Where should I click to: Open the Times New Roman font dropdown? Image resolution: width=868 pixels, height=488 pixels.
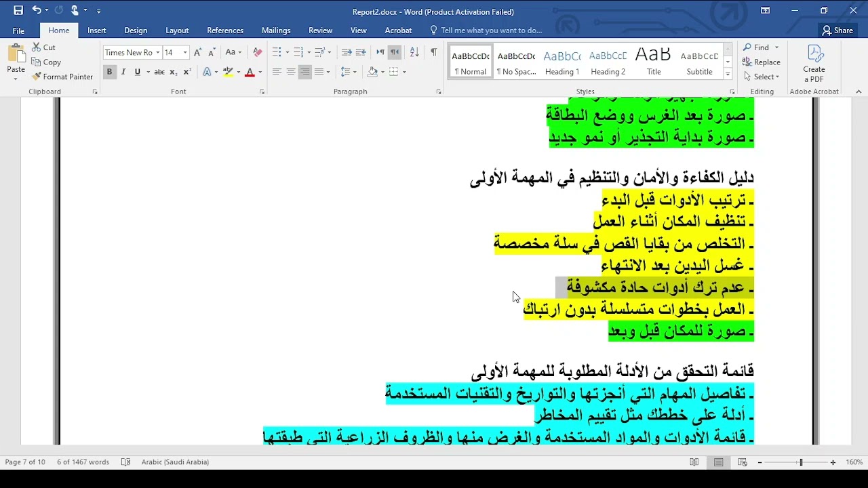tap(158, 52)
